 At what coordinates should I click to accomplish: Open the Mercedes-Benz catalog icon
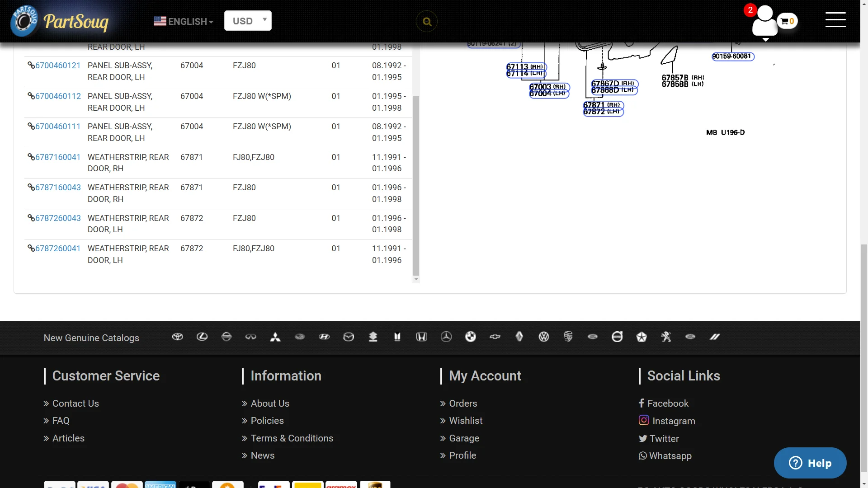[x=446, y=337]
